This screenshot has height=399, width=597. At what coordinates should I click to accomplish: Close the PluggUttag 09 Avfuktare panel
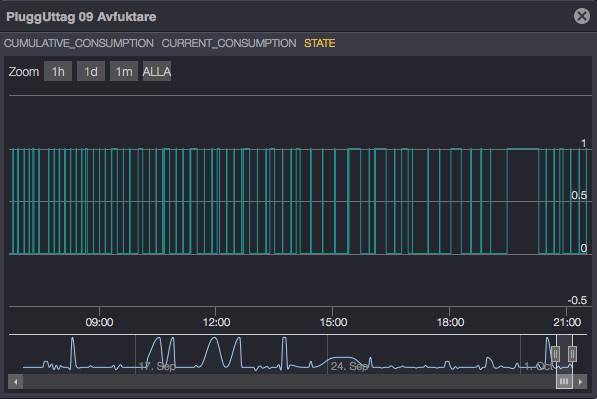point(581,16)
